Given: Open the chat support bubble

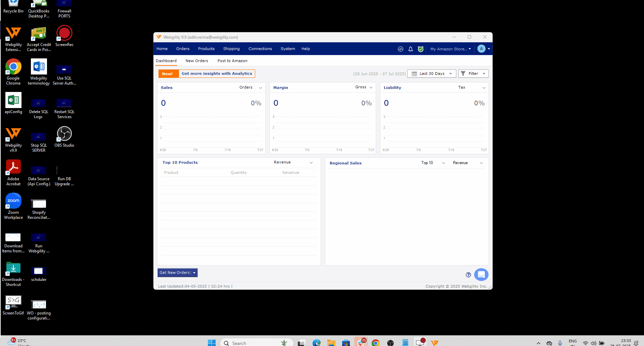Looking at the screenshot, I should point(481,275).
